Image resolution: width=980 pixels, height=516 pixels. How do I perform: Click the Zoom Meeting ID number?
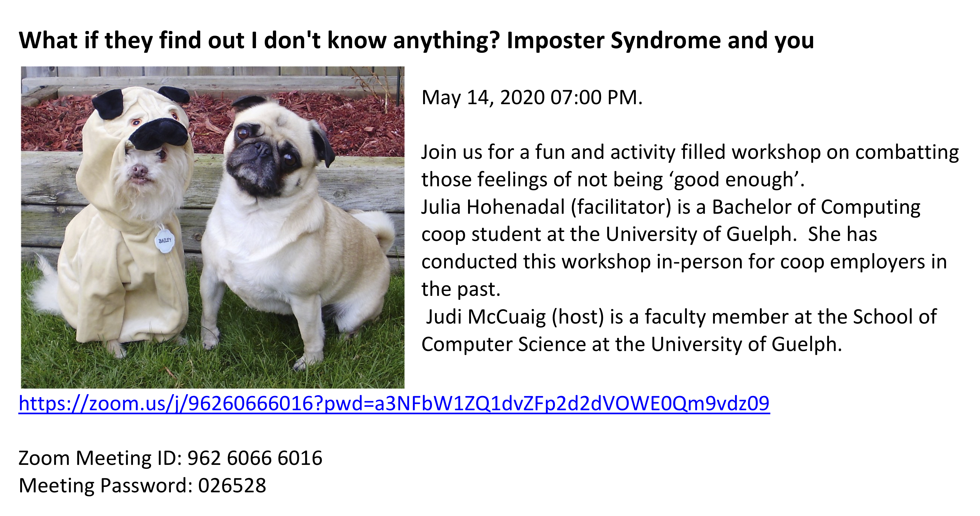pos(255,458)
